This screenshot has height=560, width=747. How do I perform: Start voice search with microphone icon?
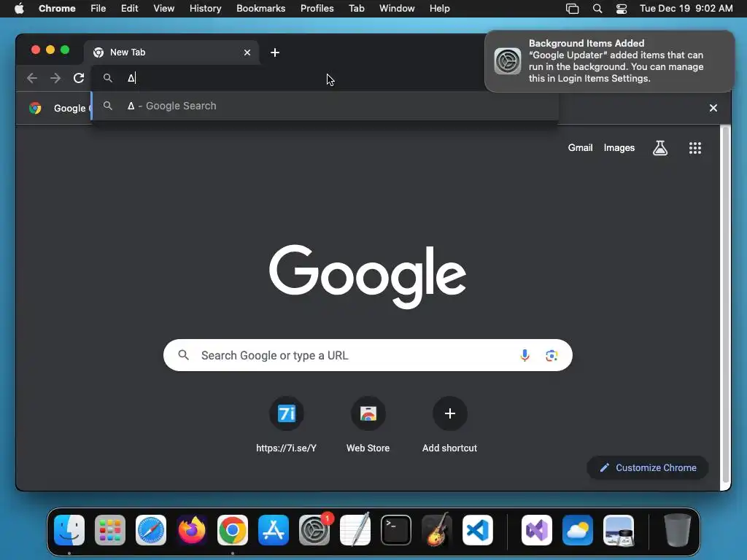coord(525,355)
